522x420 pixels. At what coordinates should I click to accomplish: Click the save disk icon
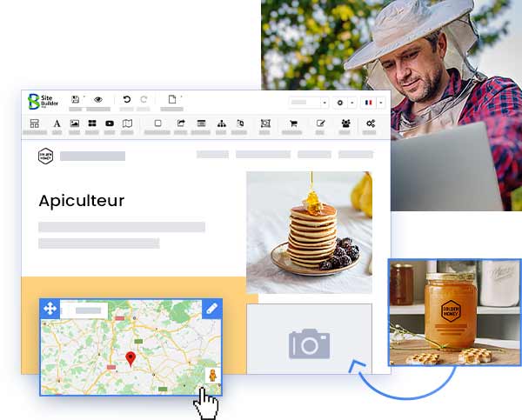coord(76,99)
